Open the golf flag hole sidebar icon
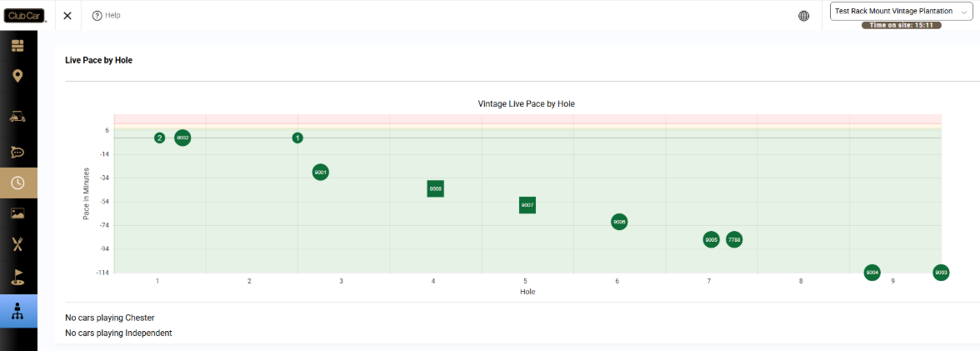 tap(17, 277)
